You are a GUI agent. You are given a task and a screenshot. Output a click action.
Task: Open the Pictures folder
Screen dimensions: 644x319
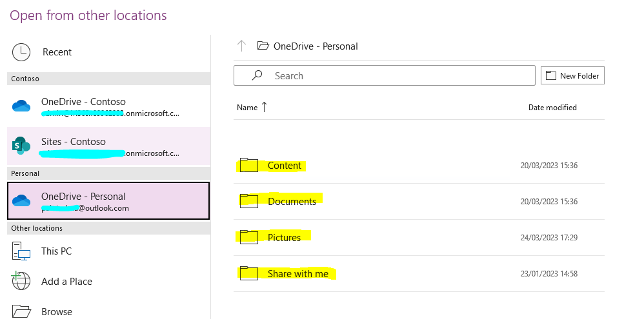pyautogui.click(x=285, y=238)
